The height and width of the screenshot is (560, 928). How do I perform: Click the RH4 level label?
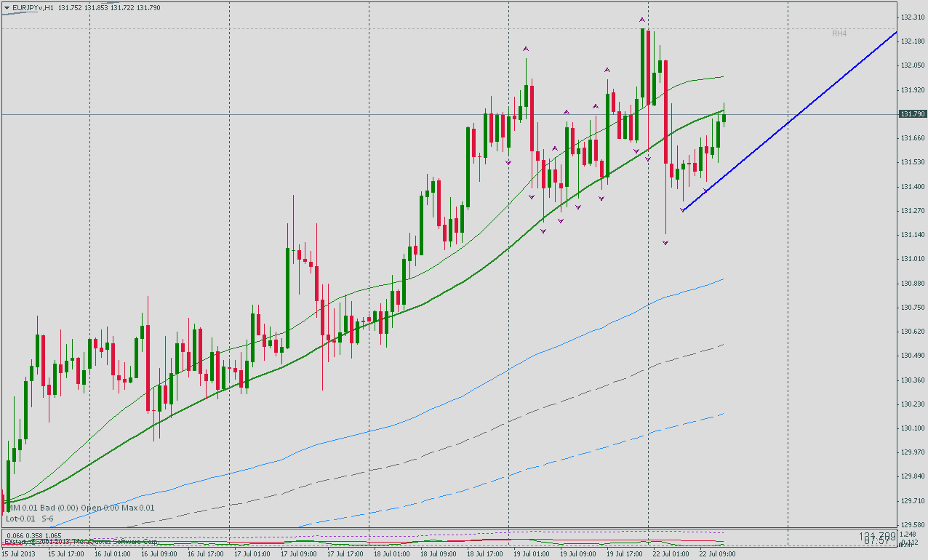click(x=839, y=33)
